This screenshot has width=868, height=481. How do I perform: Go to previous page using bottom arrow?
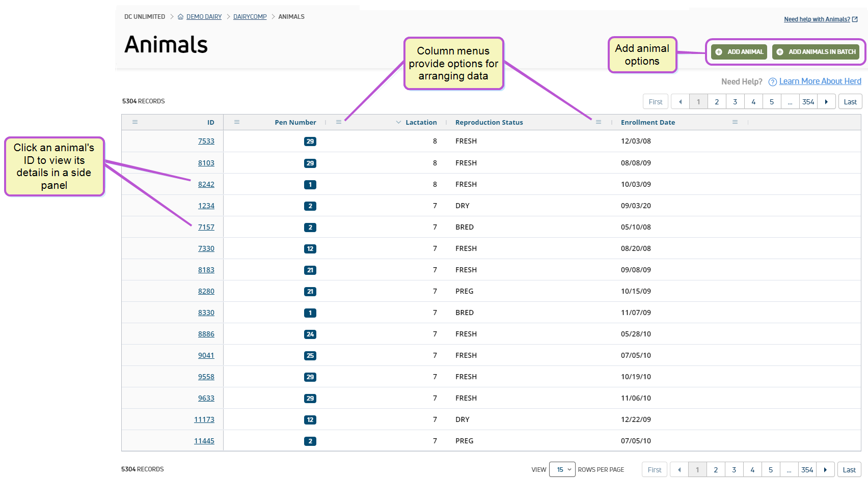tap(679, 470)
